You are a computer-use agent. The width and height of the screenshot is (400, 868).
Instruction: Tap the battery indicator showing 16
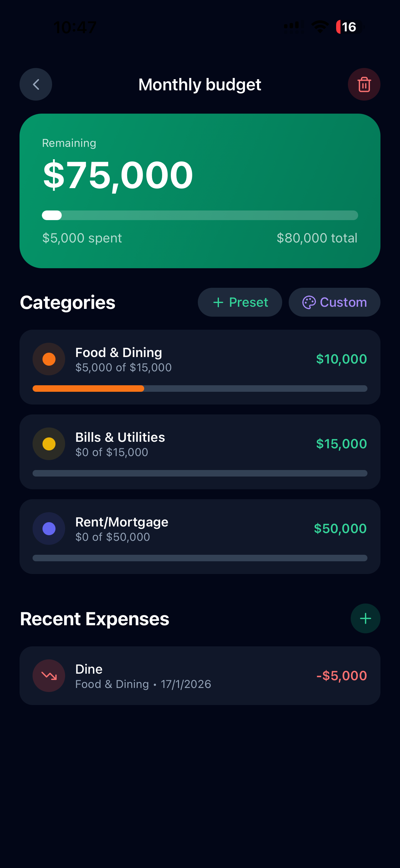(349, 27)
